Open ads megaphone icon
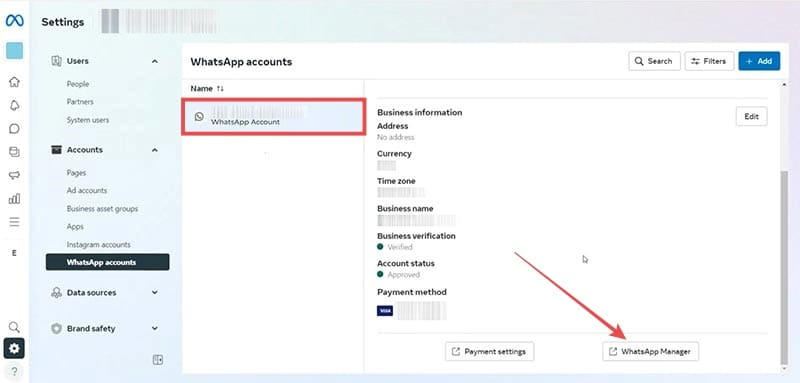This screenshot has height=383, width=800. pyautogui.click(x=14, y=175)
